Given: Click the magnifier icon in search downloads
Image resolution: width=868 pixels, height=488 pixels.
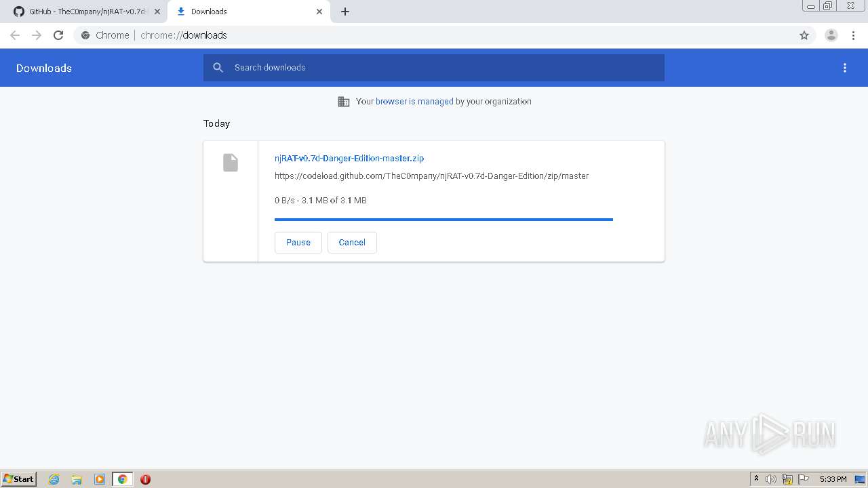Looking at the screenshot, I should 218,68.
